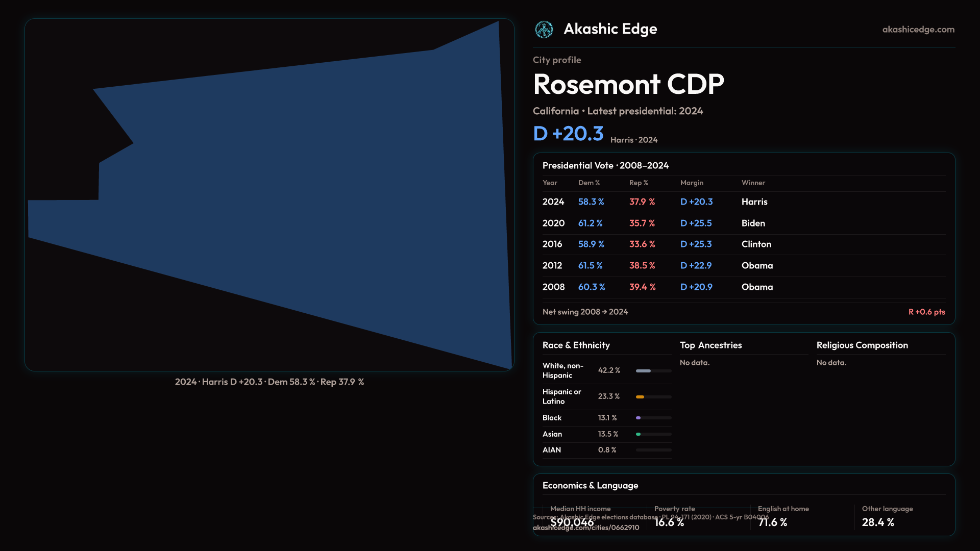The image size is (980, 551).
Task: Click the Median HH income value
Action: tap(572, 522)
